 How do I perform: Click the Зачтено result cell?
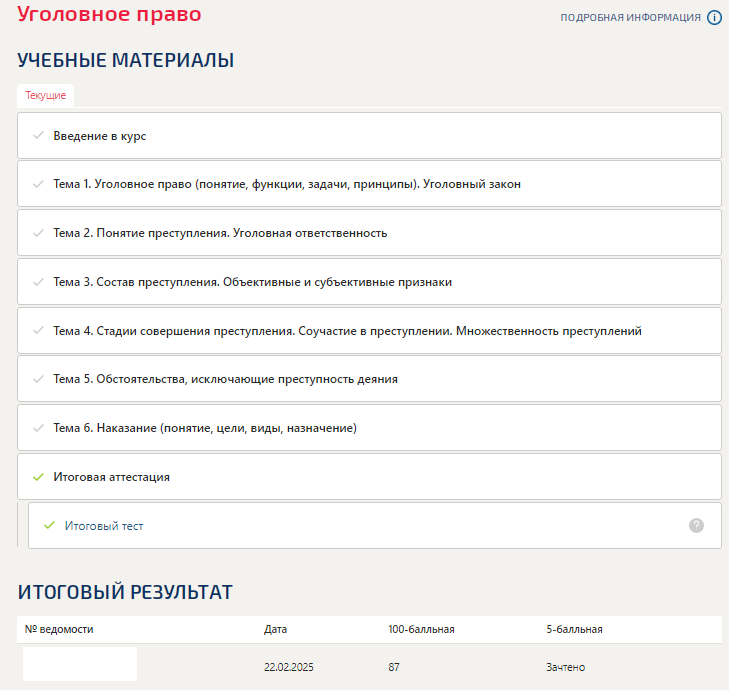click(x=565, y=667)
